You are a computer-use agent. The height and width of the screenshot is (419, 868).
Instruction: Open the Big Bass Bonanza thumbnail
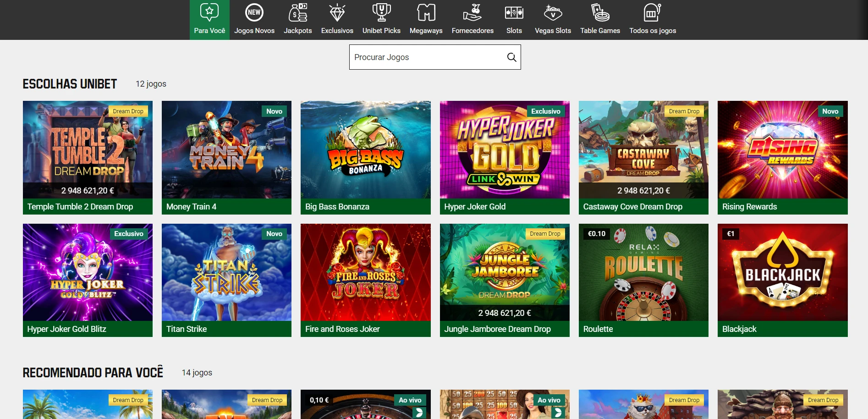coord(365,149)
